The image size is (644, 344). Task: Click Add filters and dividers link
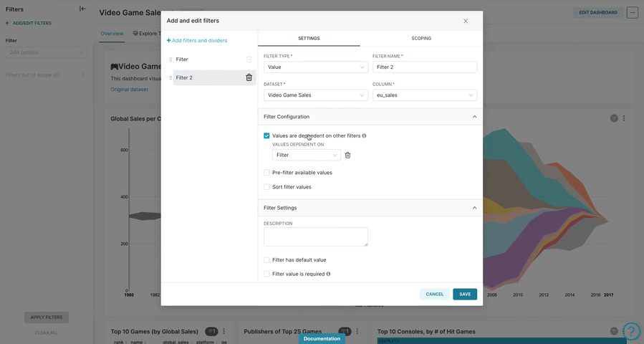197,41
